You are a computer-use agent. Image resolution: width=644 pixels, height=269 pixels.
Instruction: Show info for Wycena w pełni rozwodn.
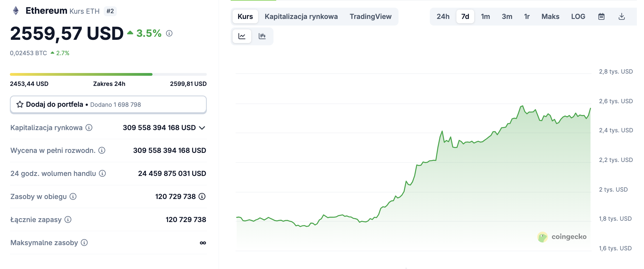102,150
